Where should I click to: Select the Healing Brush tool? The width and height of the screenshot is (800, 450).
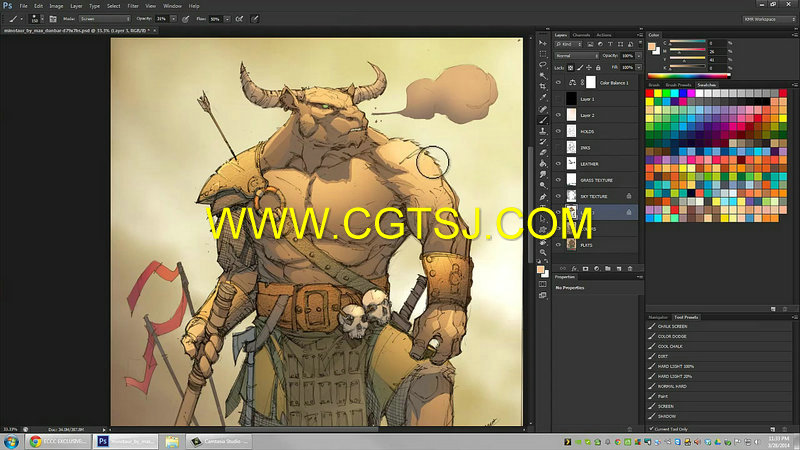543,109
